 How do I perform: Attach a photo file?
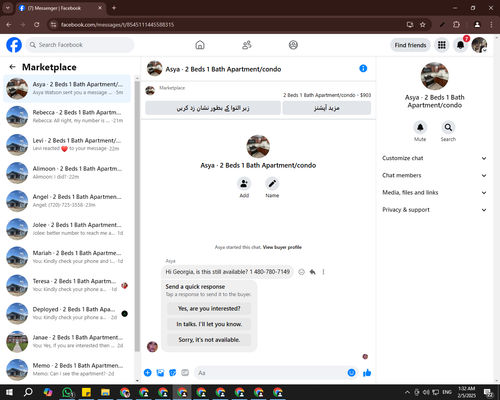coord(160,373)
